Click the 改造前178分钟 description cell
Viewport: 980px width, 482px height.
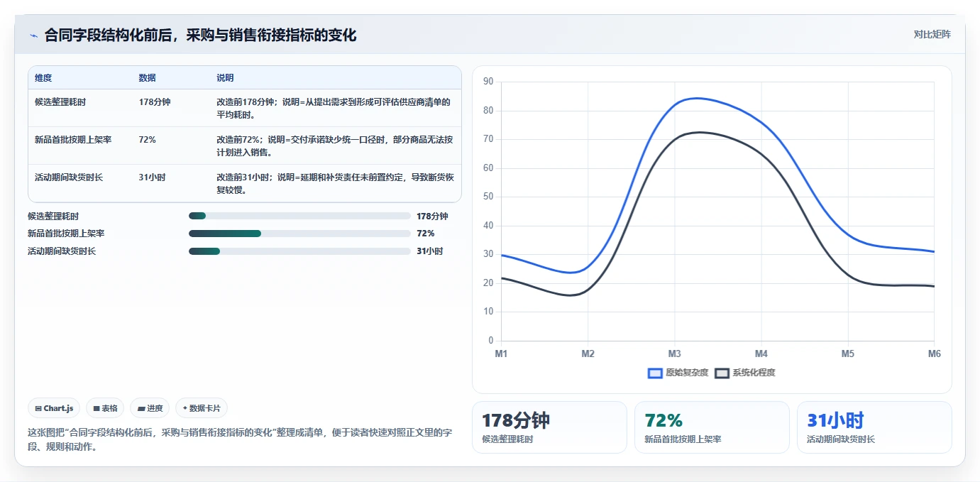pos(334,108)
